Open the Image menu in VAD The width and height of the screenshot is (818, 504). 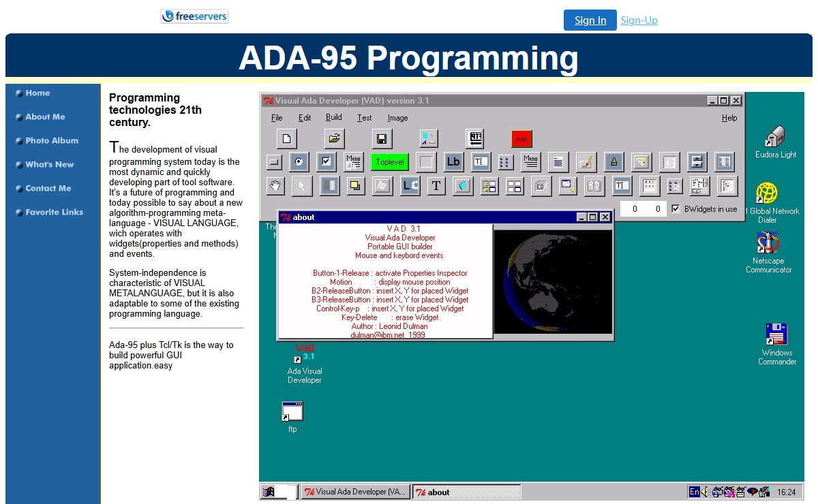pyautogui.click(x=397, y=118)
